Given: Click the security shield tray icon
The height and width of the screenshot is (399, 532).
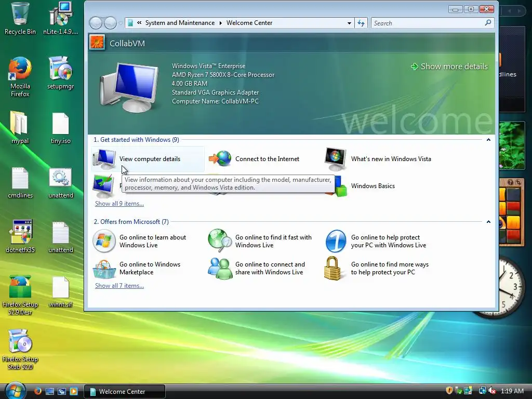Looking at the screenshot, I should (449, 391).
